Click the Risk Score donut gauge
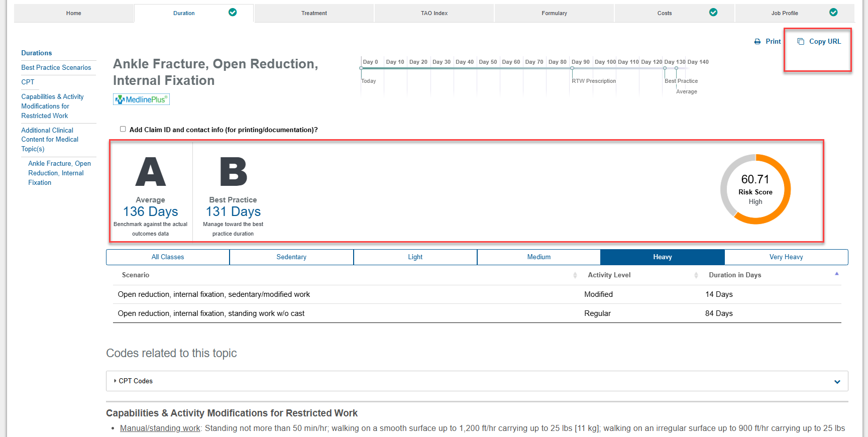Viewport: 868px width, 437px height. [755, 189]
